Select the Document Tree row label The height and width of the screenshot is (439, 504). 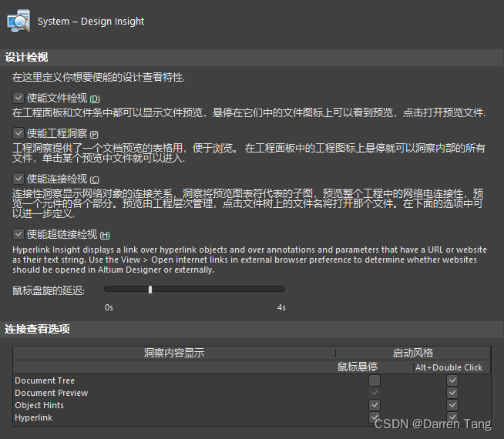point(45,380)
